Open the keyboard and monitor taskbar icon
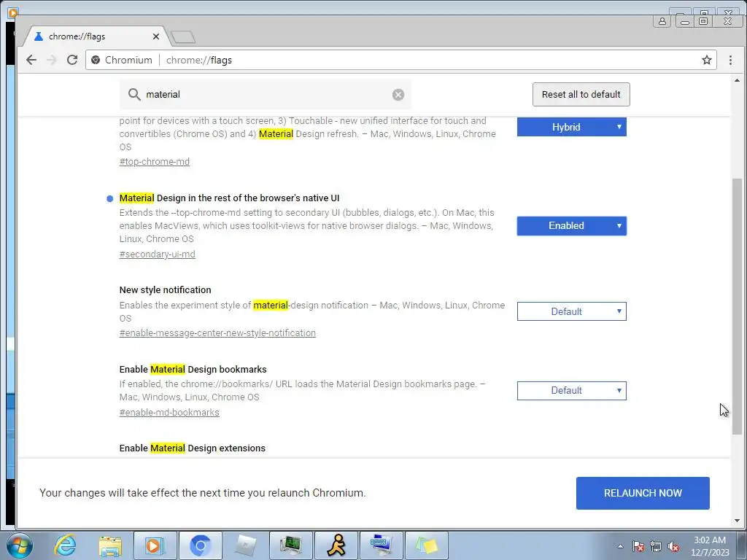 point(382,545)
